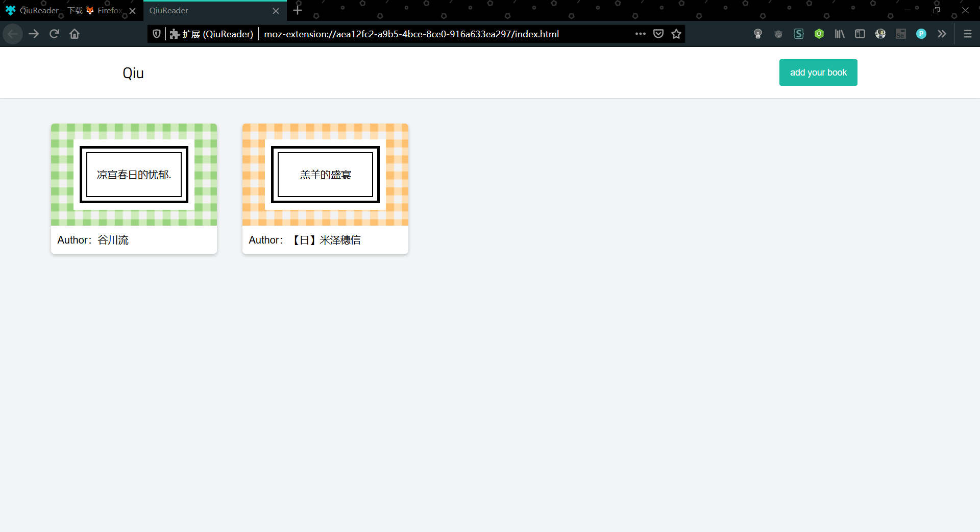Open the Selenium IDE extension

tap(901, 34)
